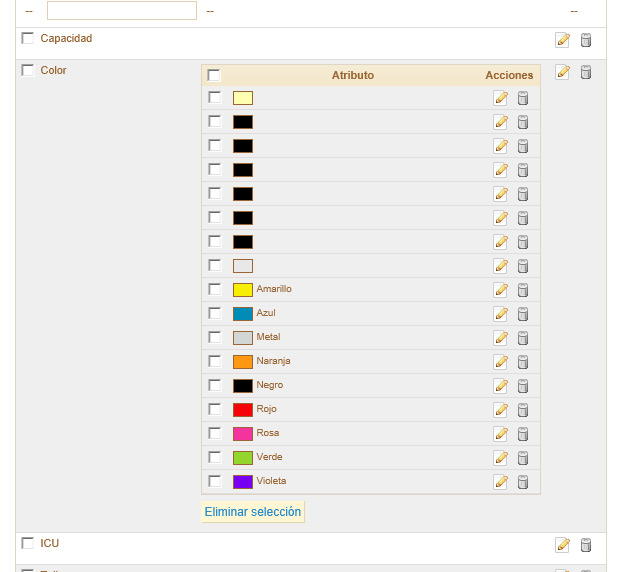Check the pale yellow swatch row checkbox
The image size is (620, 572).
pos(215,97)
